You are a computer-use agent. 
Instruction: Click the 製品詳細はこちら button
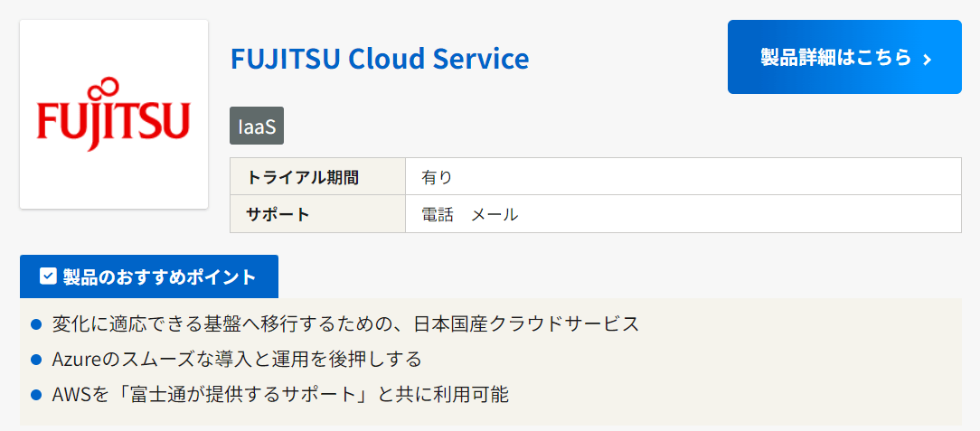pos(844,57)
